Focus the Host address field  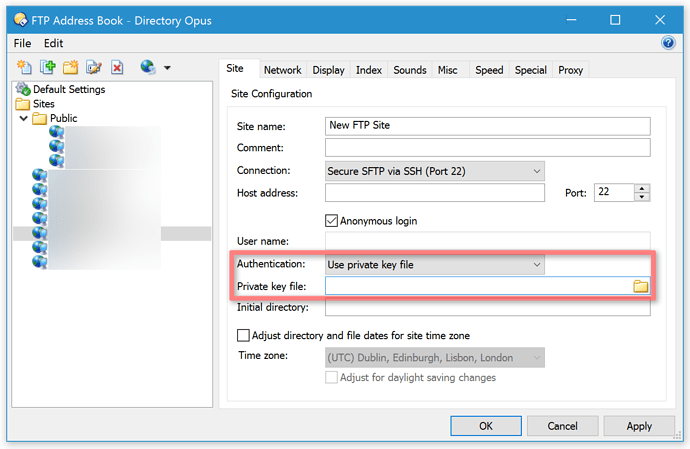435,193
